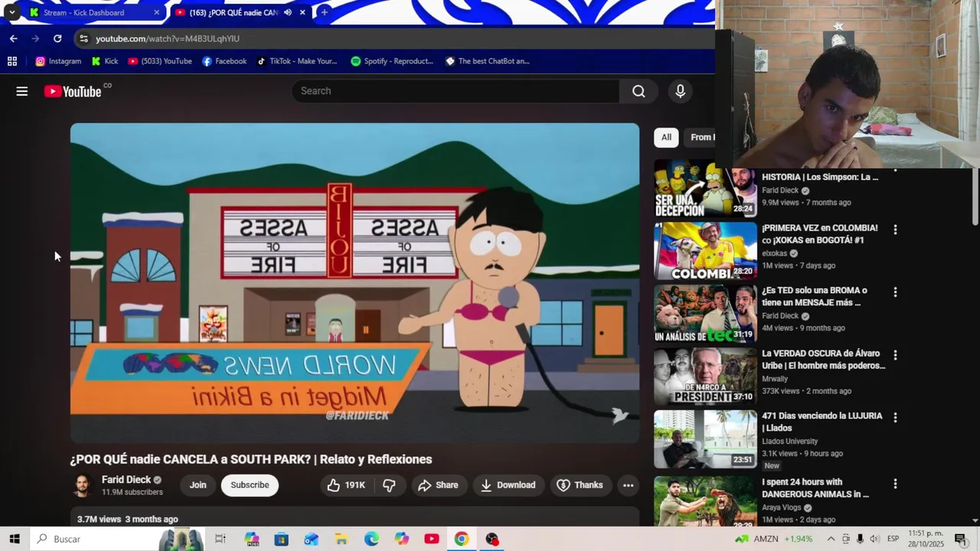Open the taskbar clock and calendar

click(x=925, y=539)
